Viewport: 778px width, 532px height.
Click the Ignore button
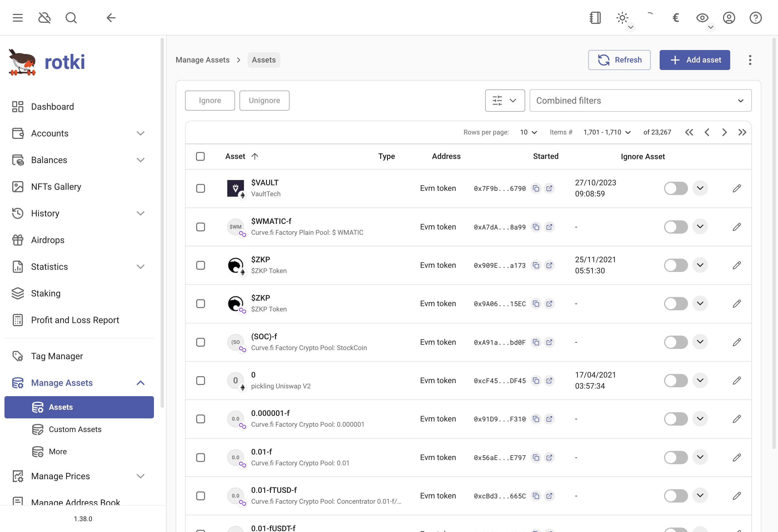tap(210, 101)
